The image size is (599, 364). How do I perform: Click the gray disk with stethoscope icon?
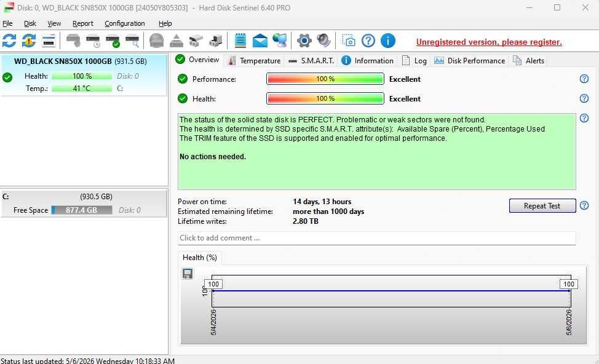tap(73, 41)
